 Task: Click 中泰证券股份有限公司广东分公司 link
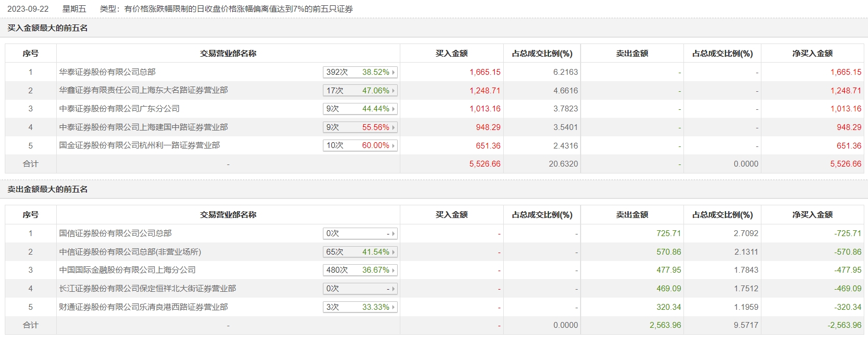click(x=119, y=109)
